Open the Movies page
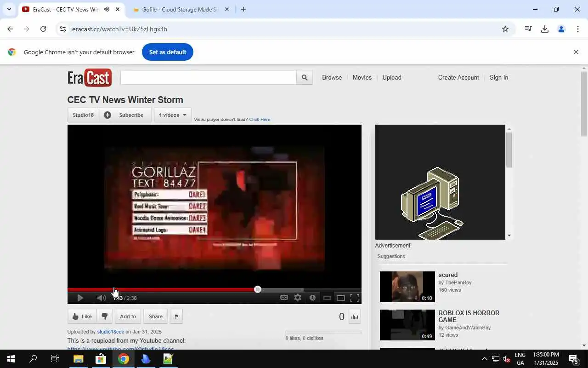 pos(362,78)
